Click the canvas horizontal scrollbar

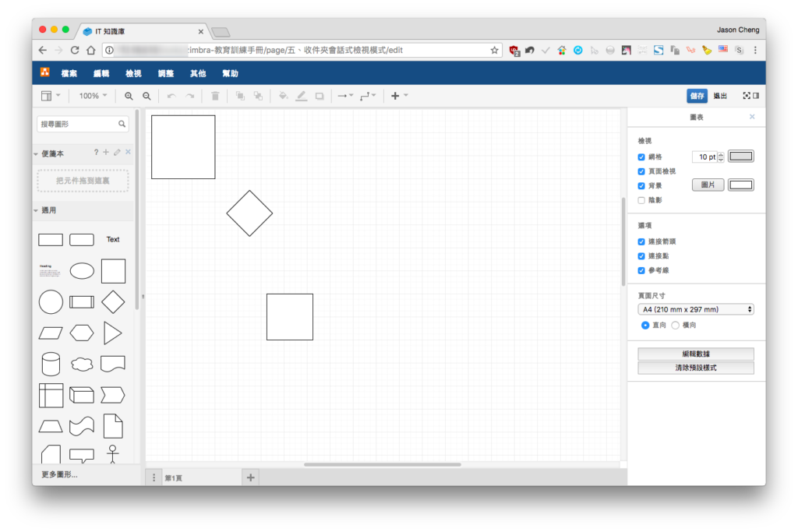pos(382,464)
